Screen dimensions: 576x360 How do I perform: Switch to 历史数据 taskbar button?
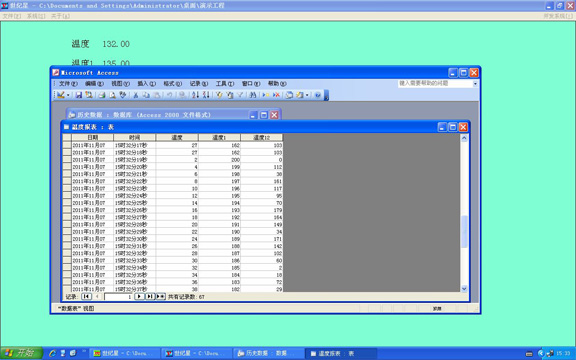(x=268, y=353)
